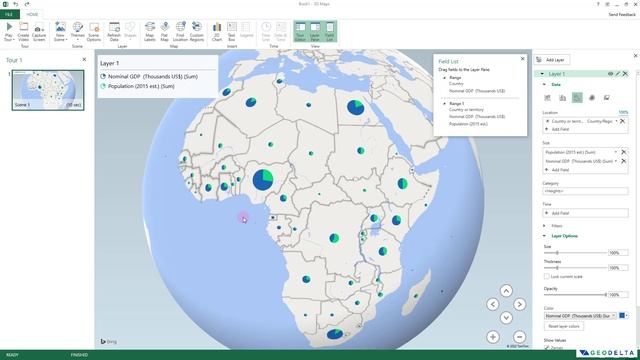Click Add Field under Location

558,129
